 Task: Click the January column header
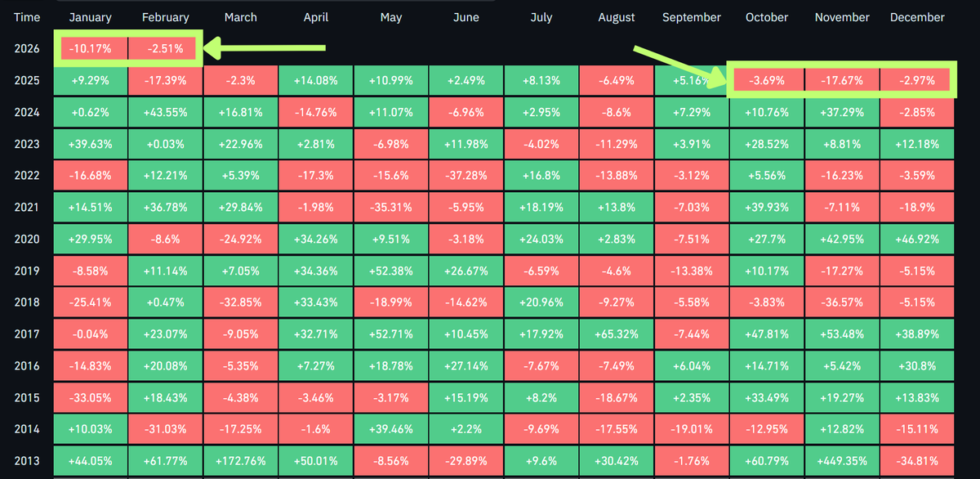pyautogui.click(x=90, y=17)
